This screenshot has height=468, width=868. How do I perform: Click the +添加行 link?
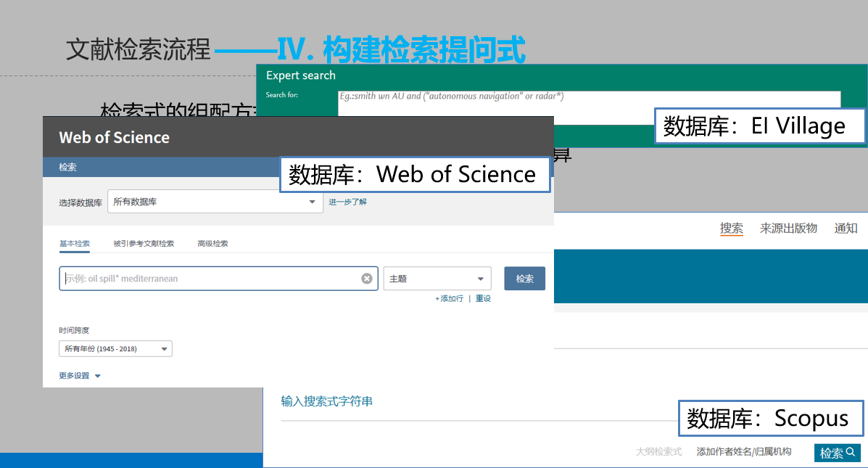coord(449,298)
